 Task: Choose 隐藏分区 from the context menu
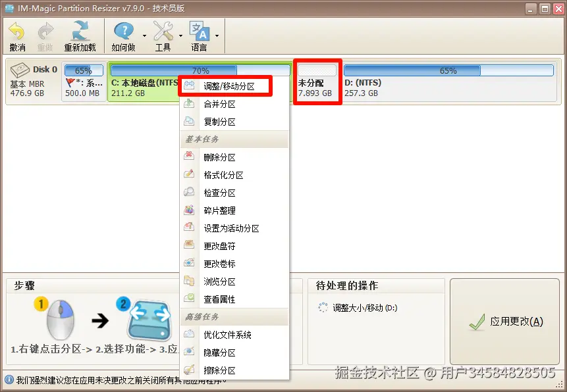(234, 353)
